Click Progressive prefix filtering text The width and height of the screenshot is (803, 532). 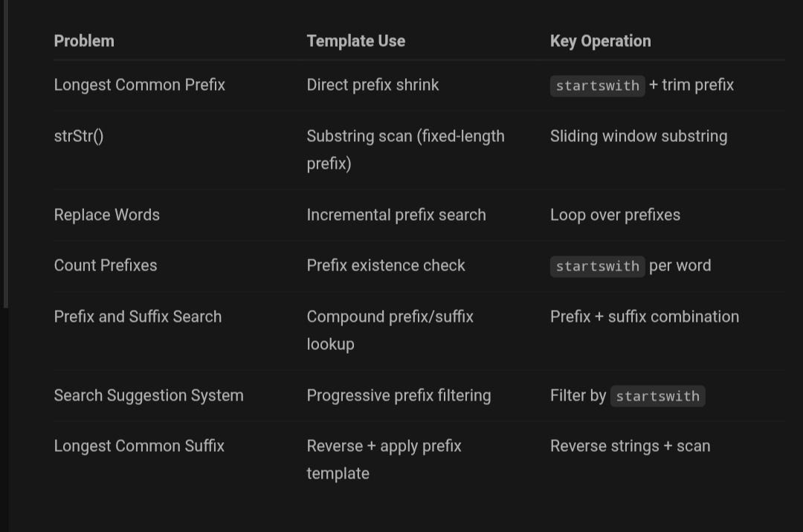399,395
